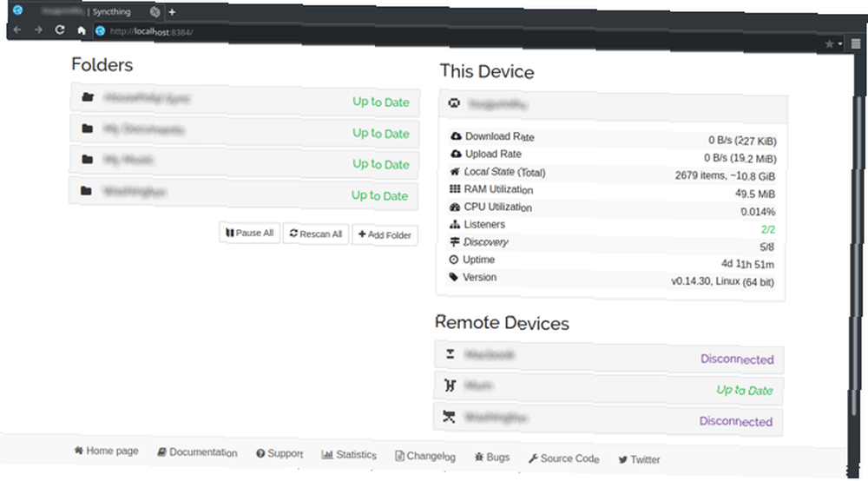The height and width of the screenshot is (481, 868).
Task: Expand the first folder row showing Up to Date
Action: [246, 100]
